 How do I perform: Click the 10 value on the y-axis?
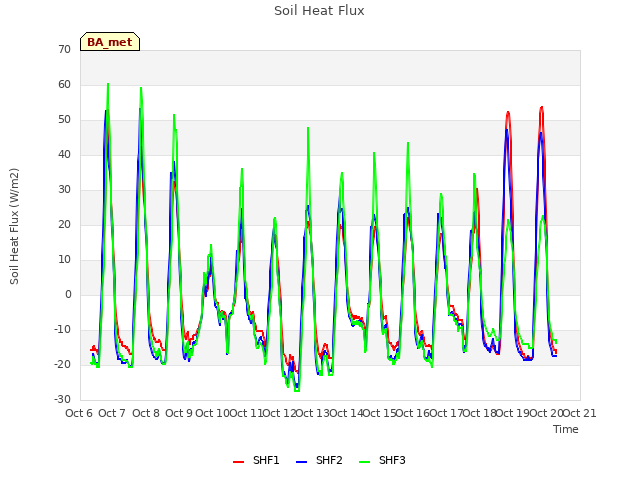64,260
